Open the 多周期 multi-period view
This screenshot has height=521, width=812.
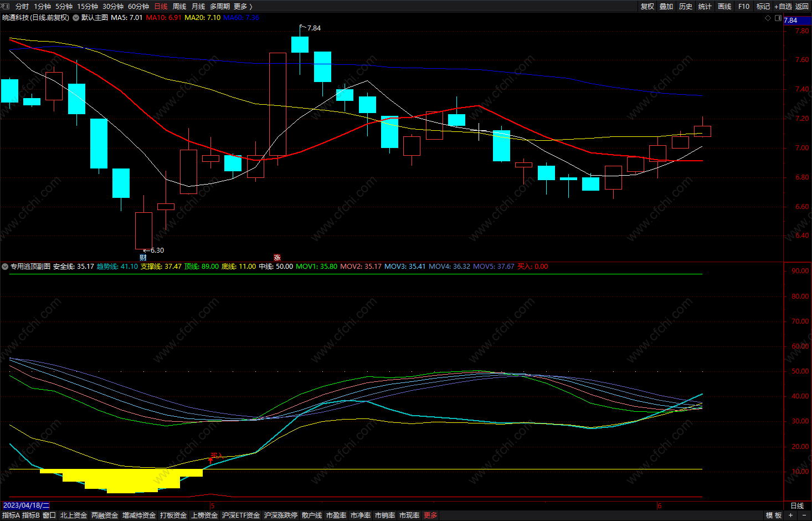click(x=220, y=7)
